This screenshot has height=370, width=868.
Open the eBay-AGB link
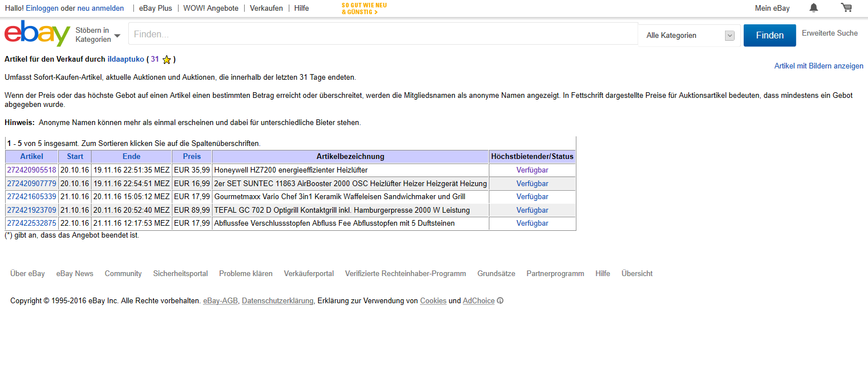(x=220, y=301)
